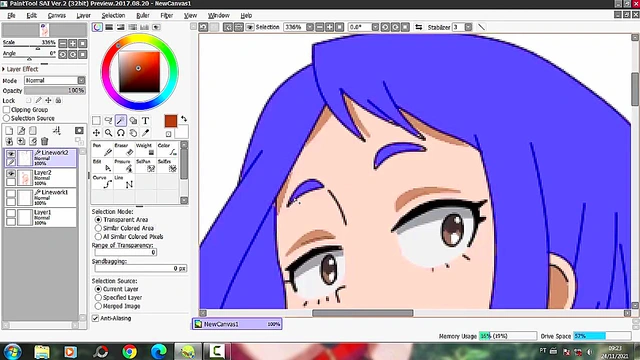
Task: Choose the Transparent Area selection mode
Action: pyautogui.click(x=98, y=220)
